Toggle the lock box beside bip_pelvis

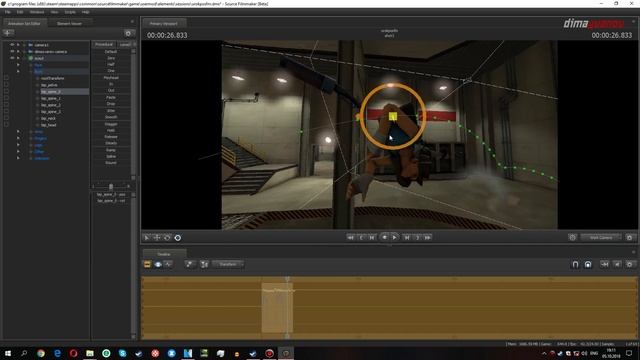point(6,85)
